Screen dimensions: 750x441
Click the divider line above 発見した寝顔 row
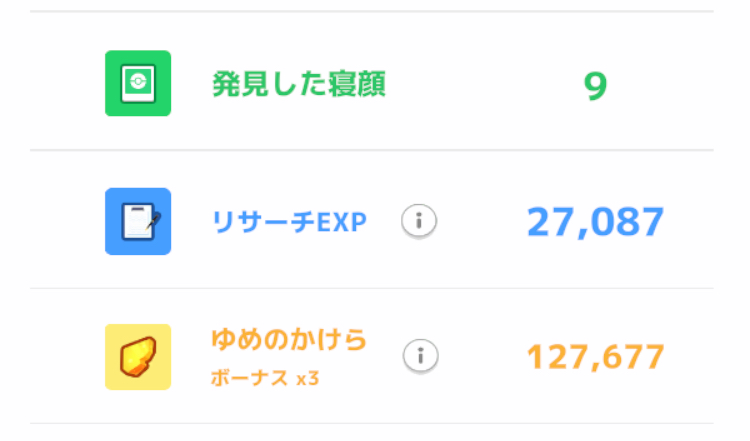click(x=372, y=11)
